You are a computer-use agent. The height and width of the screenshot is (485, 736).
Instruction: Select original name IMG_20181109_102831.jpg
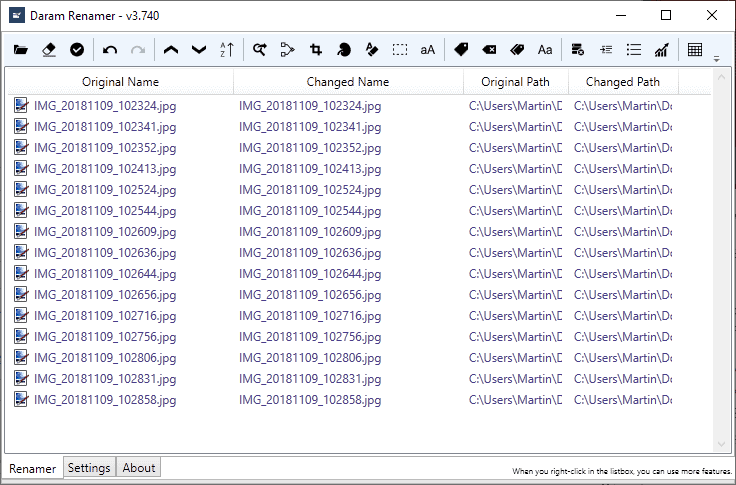pyautogui.click(x=105, y=378)
